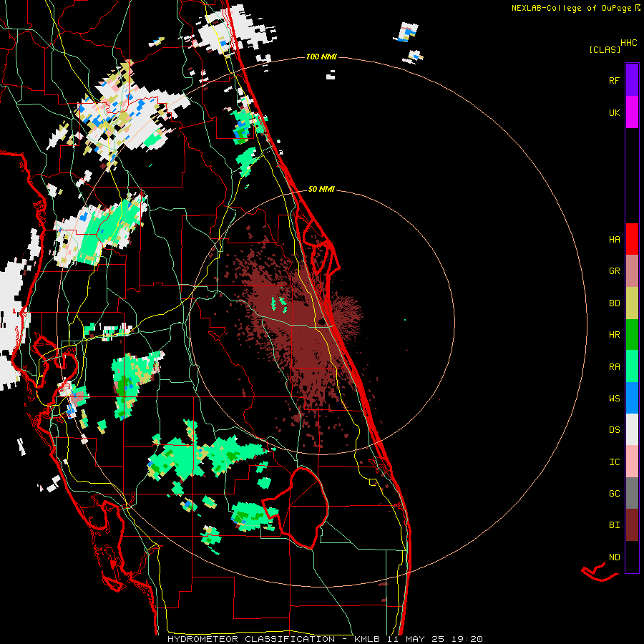Click the IC pink legend swatch
Image resolution: width=644 pixels, height=644 pixels.
pos(632,462)
